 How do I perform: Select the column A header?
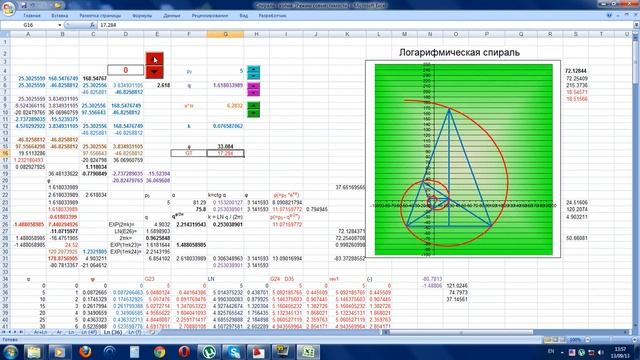pos(28,34)
